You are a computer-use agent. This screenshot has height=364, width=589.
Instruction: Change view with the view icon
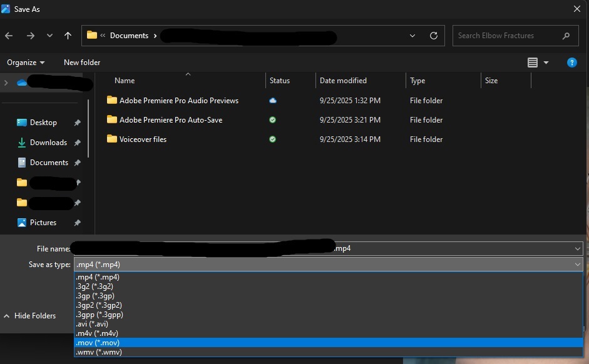click(x=532, y=63)
